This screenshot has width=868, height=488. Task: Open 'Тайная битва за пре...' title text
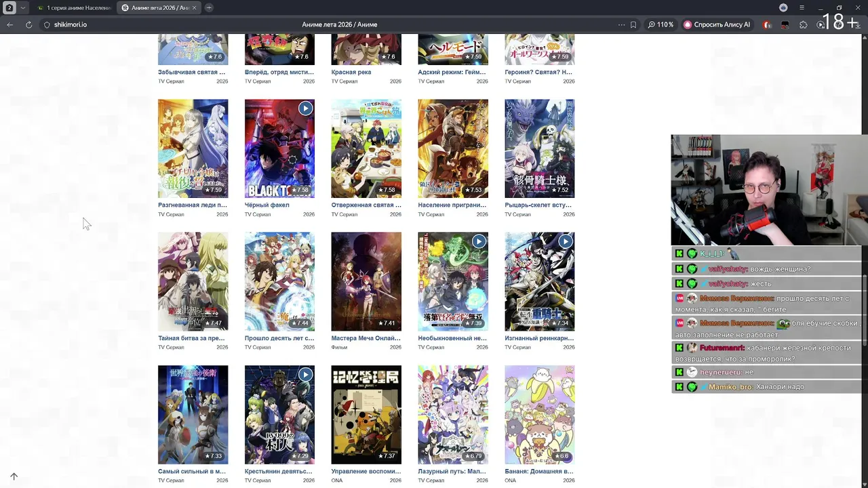point(191,338)
